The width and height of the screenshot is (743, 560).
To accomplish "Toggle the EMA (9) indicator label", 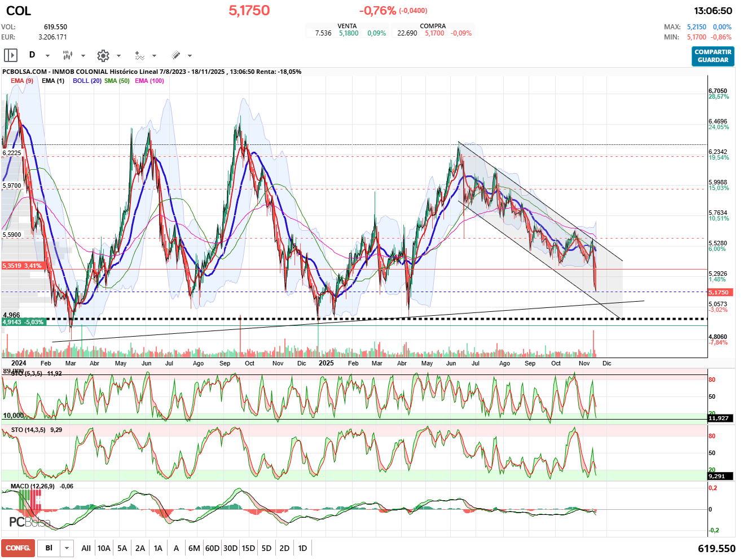I will [x=22, y=81].
